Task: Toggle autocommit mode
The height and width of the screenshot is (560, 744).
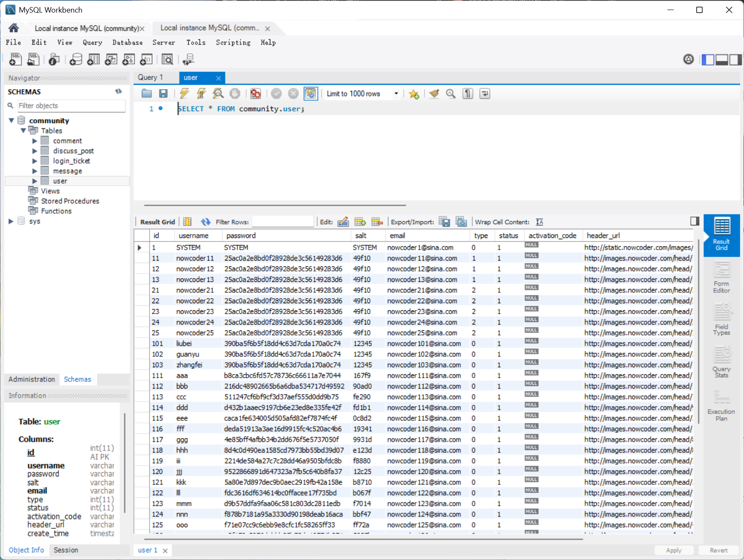Action: point(310,93)
